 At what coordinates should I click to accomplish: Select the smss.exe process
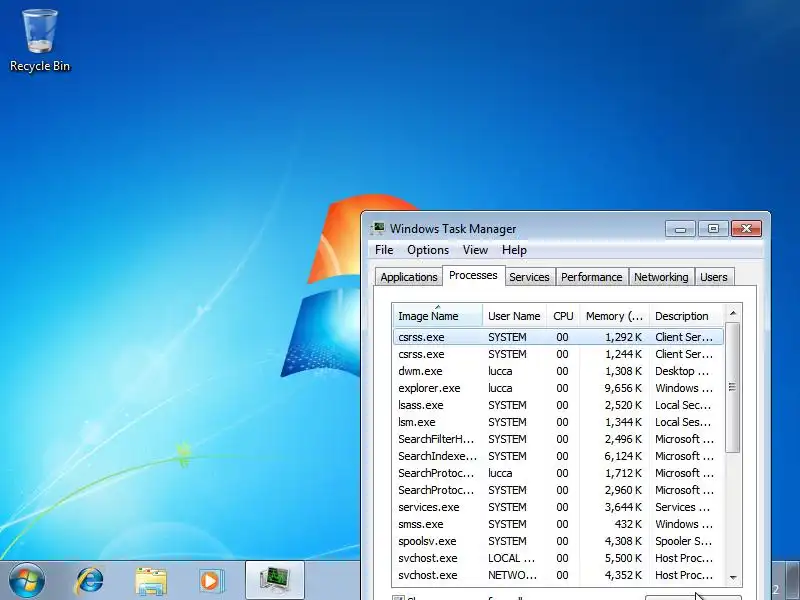pyautogui.click(x=559, y=524)
